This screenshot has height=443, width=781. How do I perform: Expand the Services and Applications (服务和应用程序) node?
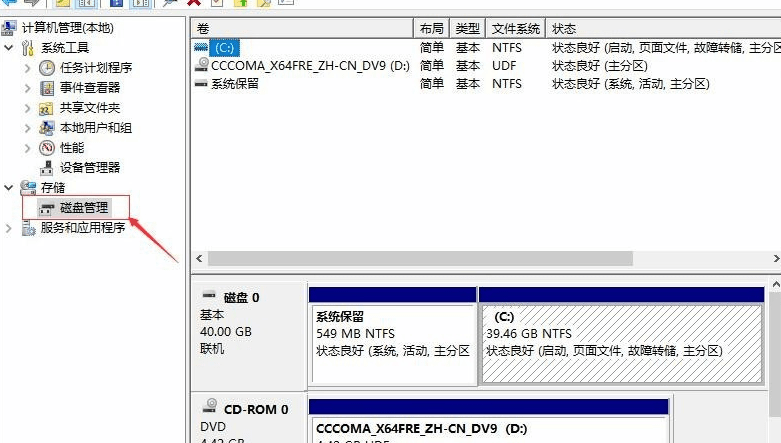(9, 228)
